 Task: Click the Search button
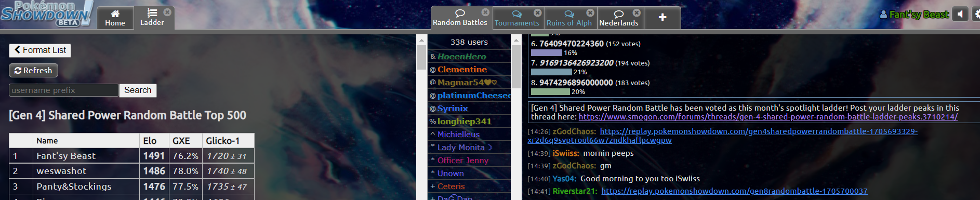[138, 90]
